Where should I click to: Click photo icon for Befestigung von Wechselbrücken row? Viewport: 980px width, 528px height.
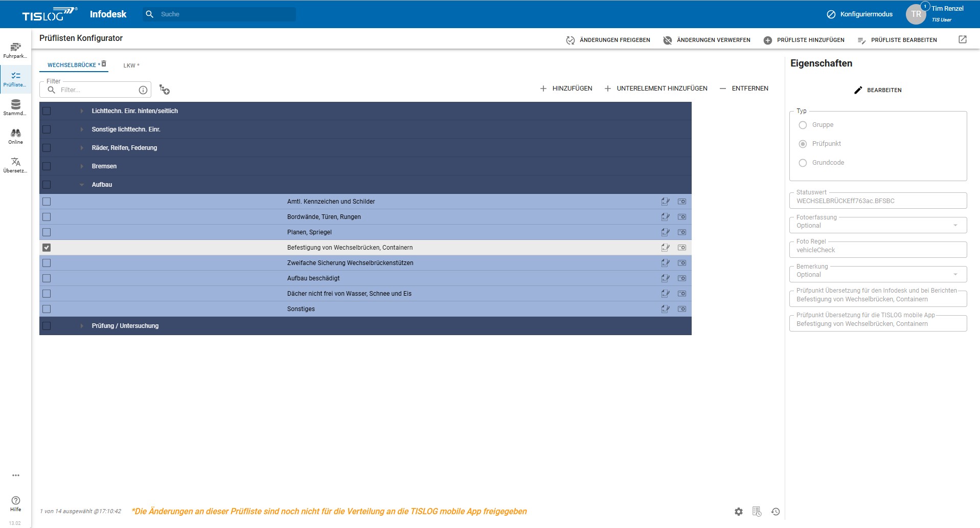[682, 248]
